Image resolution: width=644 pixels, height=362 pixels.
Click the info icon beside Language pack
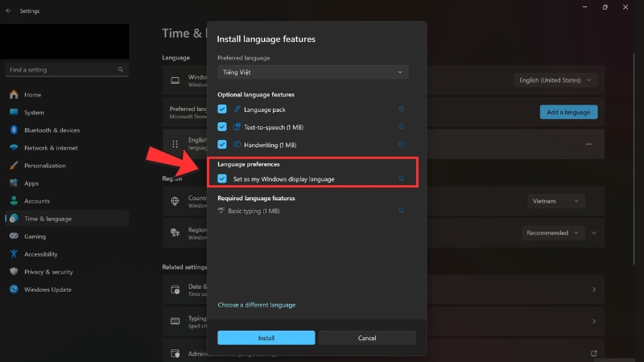[x=401, y=109]
